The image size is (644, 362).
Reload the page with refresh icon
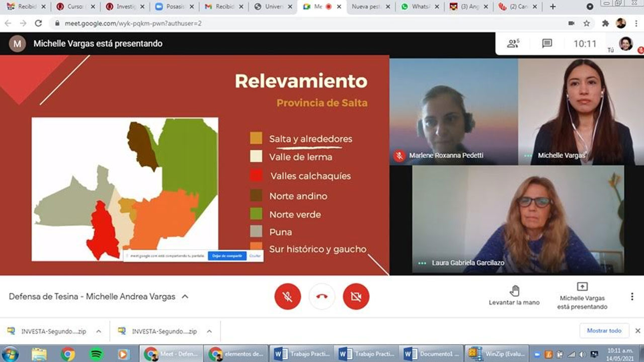[38, 23]
